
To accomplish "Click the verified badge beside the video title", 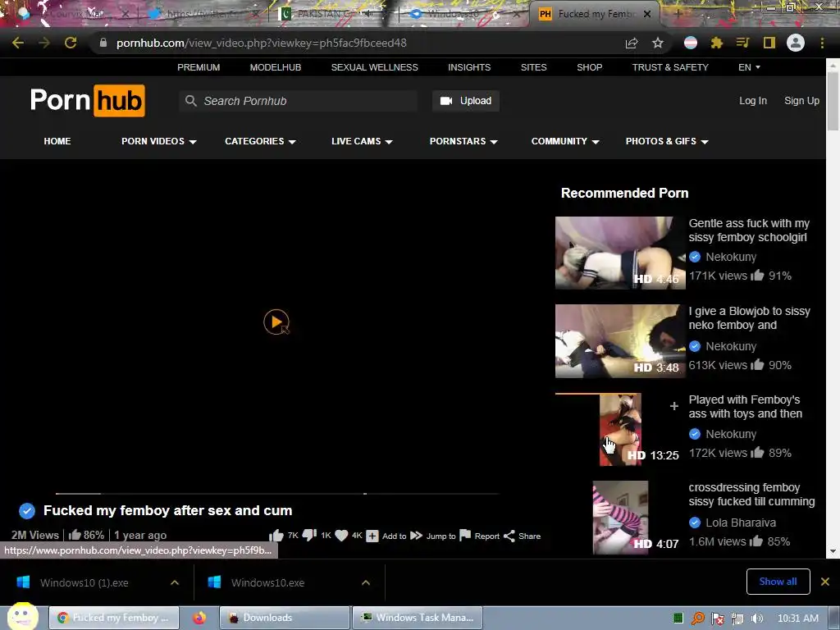I will (x=27, y=510).
